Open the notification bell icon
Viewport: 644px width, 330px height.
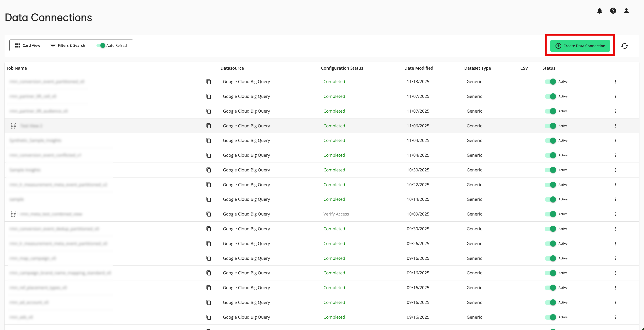[600, 10]
